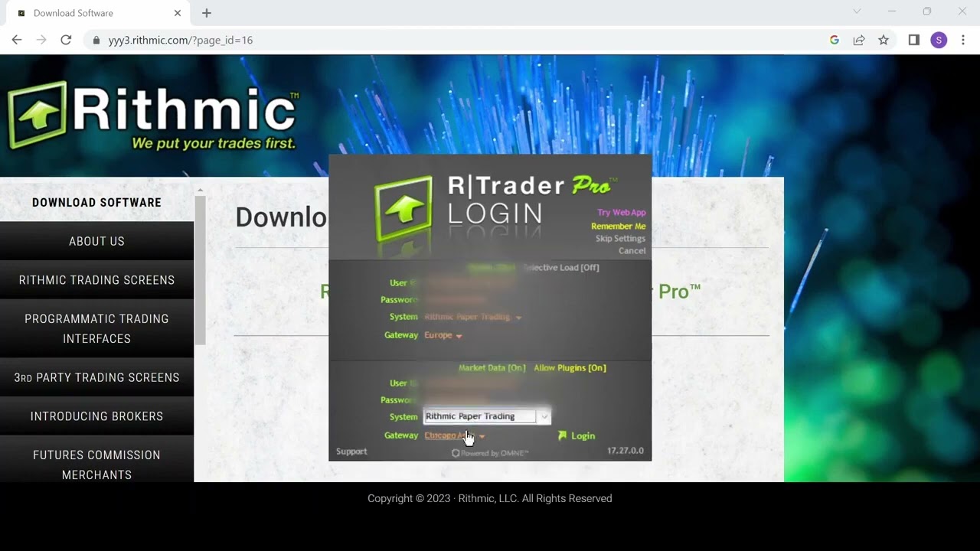
Task: Select the Download Software browser tab
Action: click(98, 13)
